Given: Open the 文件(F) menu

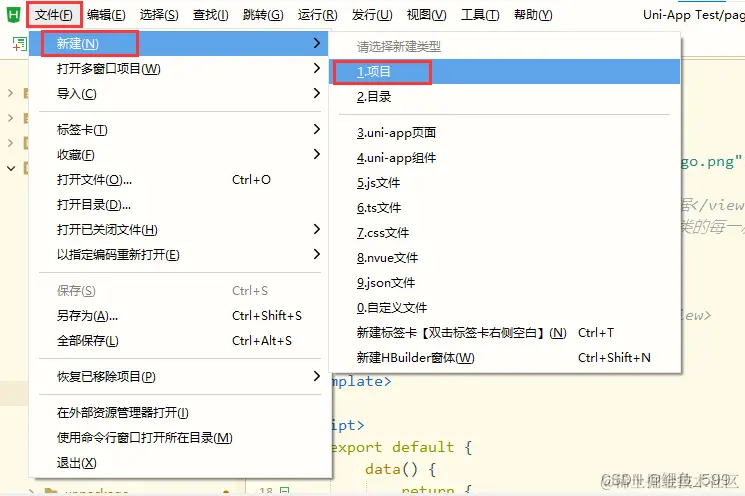Looking at the screenshot, I should coord(54,15).
